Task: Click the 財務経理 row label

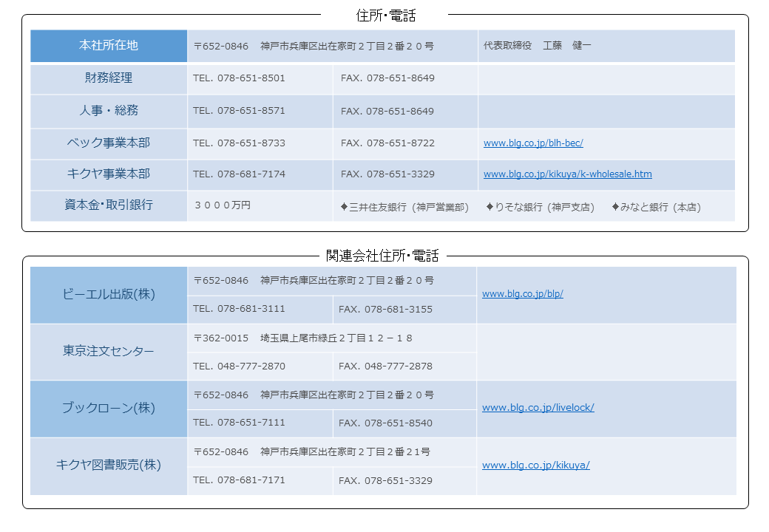Action: (x=109, y=78)
